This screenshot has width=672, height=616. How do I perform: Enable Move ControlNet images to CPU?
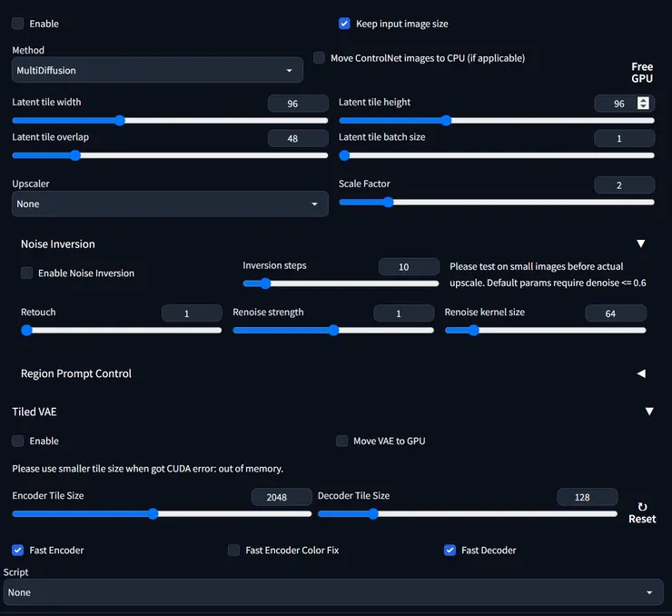[x=320, y=58]
